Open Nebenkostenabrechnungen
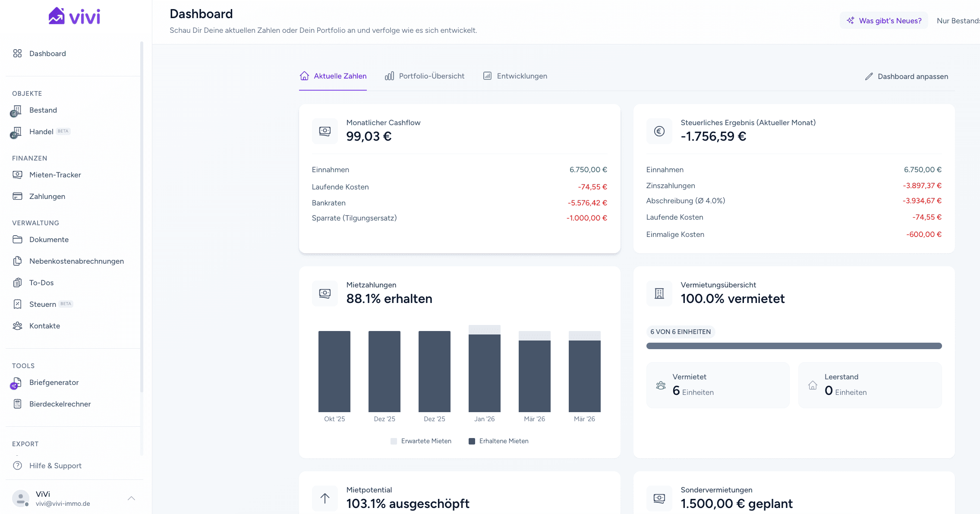980x514 pixels. [76, 261]
